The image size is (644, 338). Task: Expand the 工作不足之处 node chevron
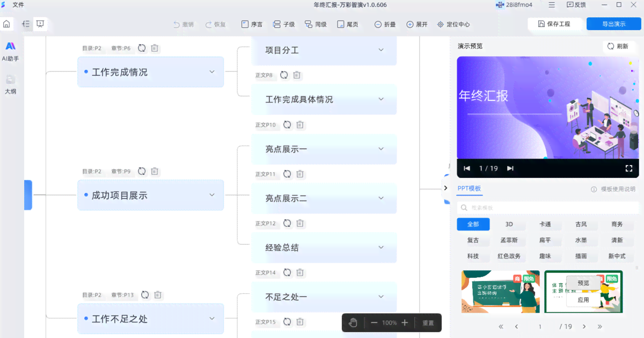[212, 318]
